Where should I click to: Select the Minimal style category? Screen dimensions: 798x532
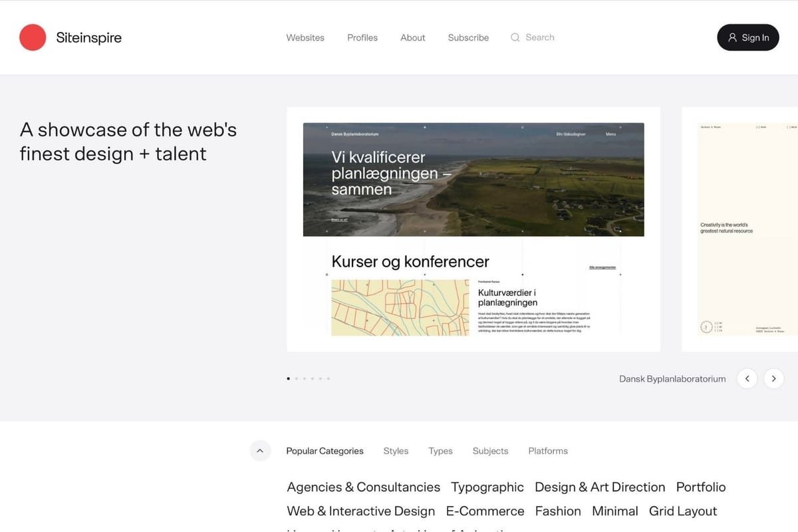coord(614,511)
